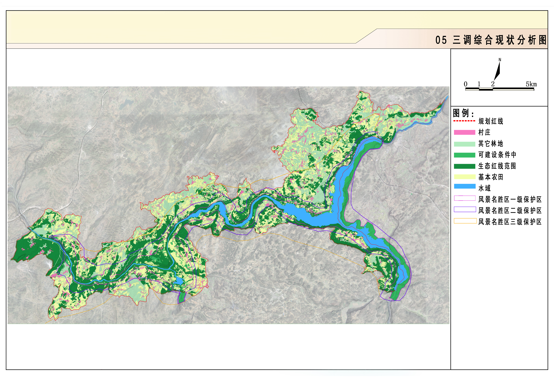Viewport: 554px width, 392px height.
Task: Click the 规划红线 legend label text
Action: coord(491,121)
